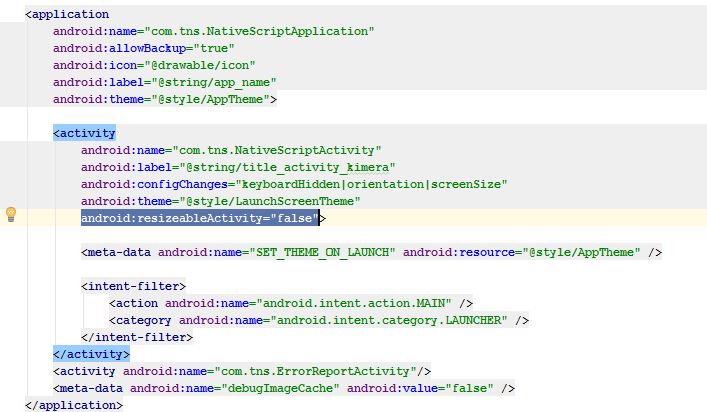
Task: Click android:allowBackup="true" attribute
Action: pos(143,48)
